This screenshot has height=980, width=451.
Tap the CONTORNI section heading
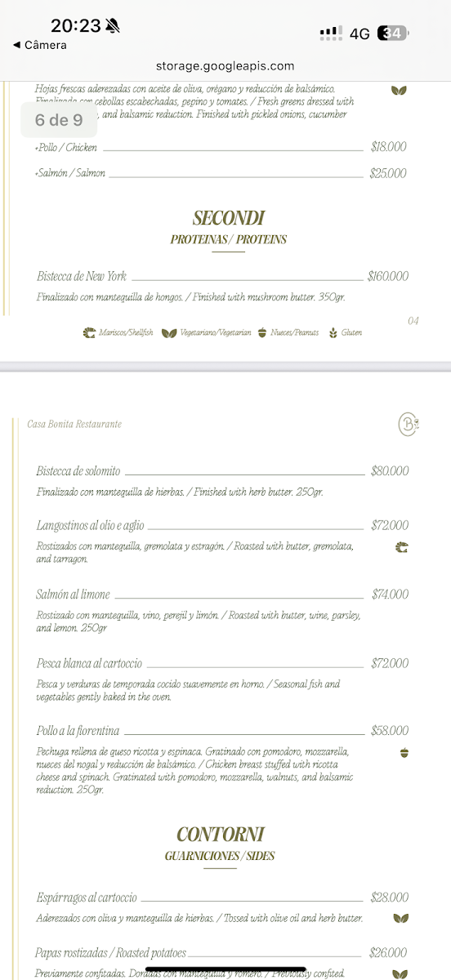click(x=220, y=835)
